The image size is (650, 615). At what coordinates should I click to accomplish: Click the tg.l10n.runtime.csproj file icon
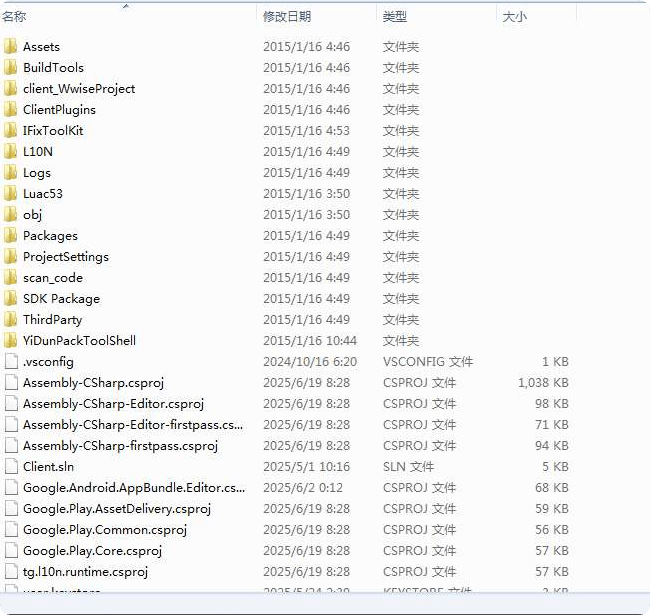tap(11, 571)
